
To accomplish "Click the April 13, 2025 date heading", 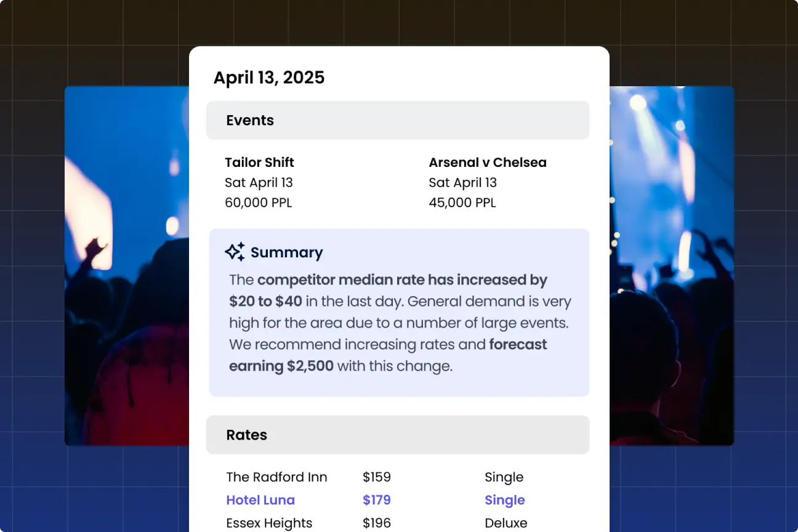I will click(x=268, y=78).
